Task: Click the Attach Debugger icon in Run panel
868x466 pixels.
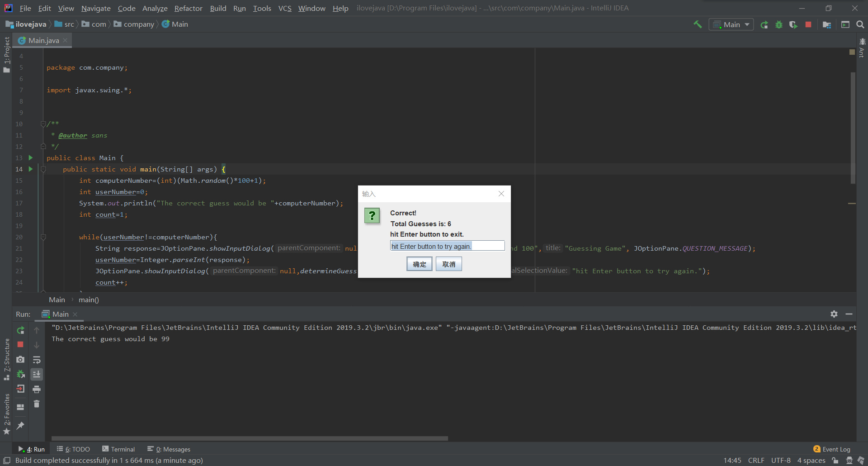Action: click(x=20, y=374)
